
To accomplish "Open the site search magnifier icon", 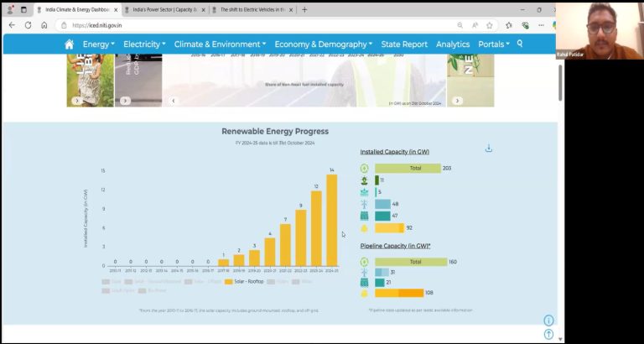I will [x=519, y=44].
